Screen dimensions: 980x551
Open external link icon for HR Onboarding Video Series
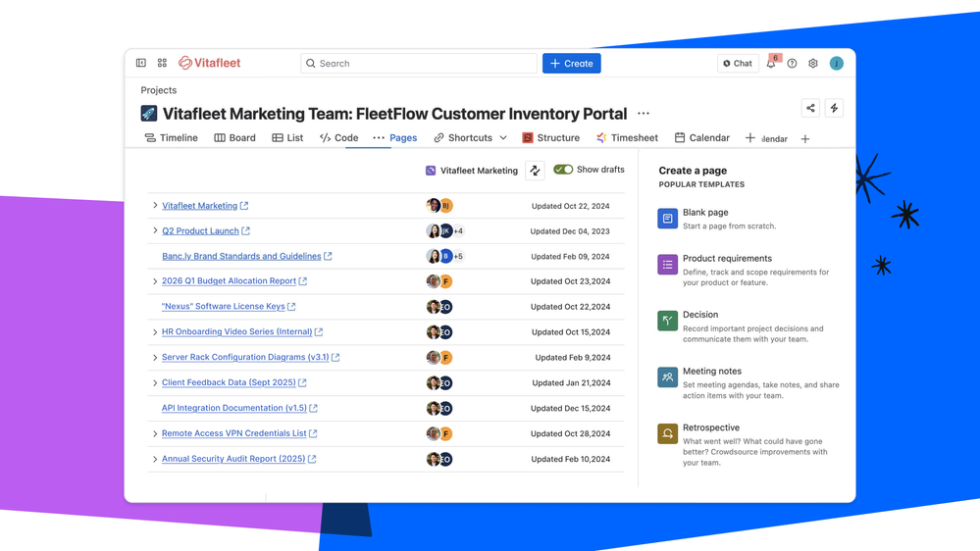coord(319,331)
